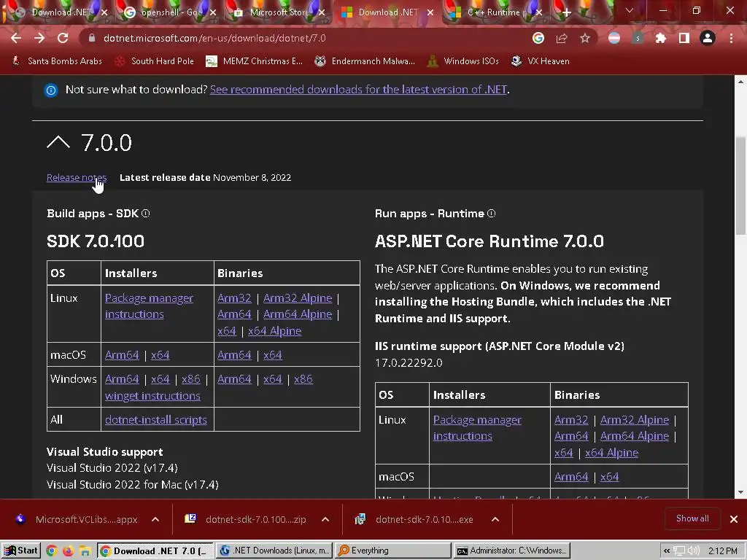Open the dotnet-install scripts link

coord(156,419)
